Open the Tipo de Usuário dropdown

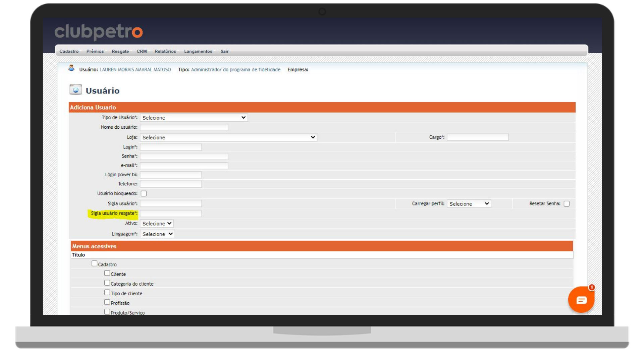click(x=194, y=118)
